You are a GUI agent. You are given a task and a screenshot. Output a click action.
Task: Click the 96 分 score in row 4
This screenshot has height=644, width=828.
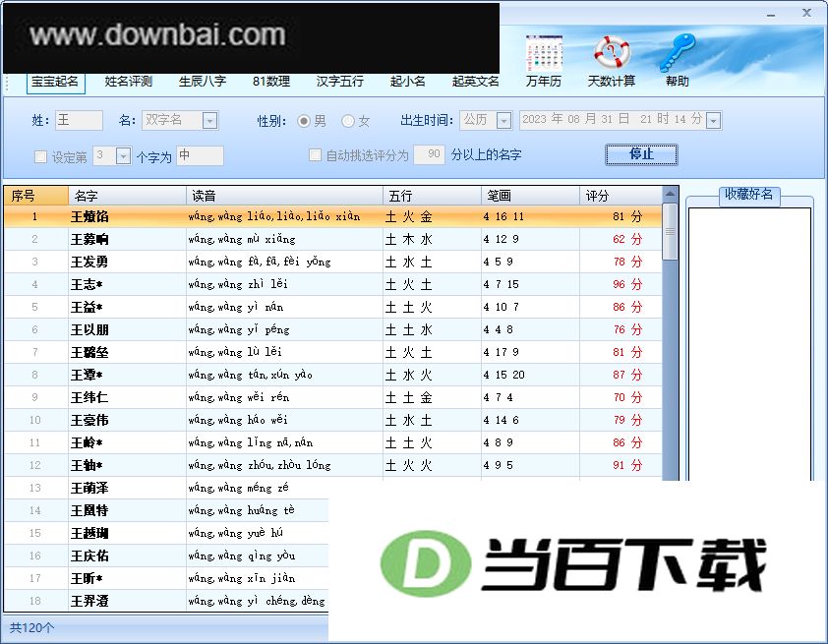627,284
